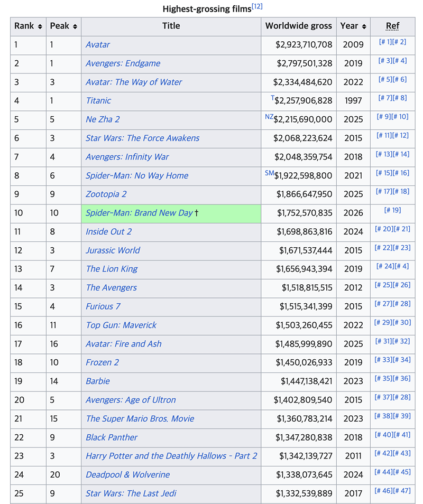Open the Jurassic World link
This screenshot has height=504, width=423.
click(113, 250)
